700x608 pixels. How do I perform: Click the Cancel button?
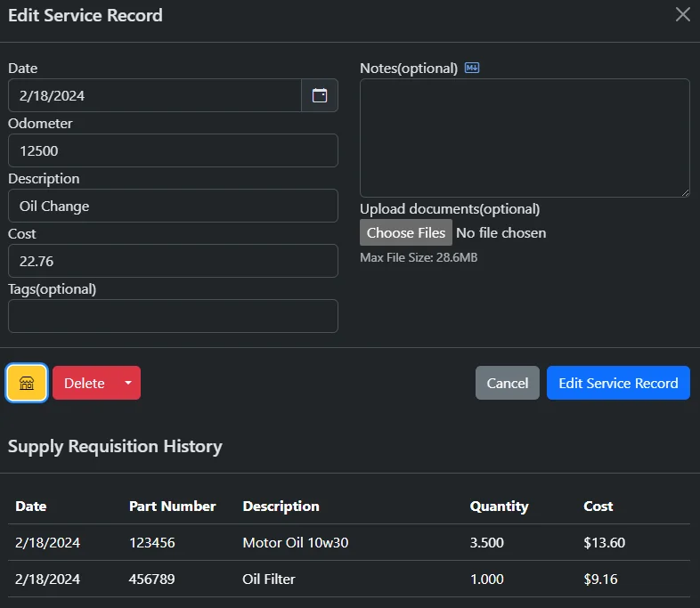[507, 383]
